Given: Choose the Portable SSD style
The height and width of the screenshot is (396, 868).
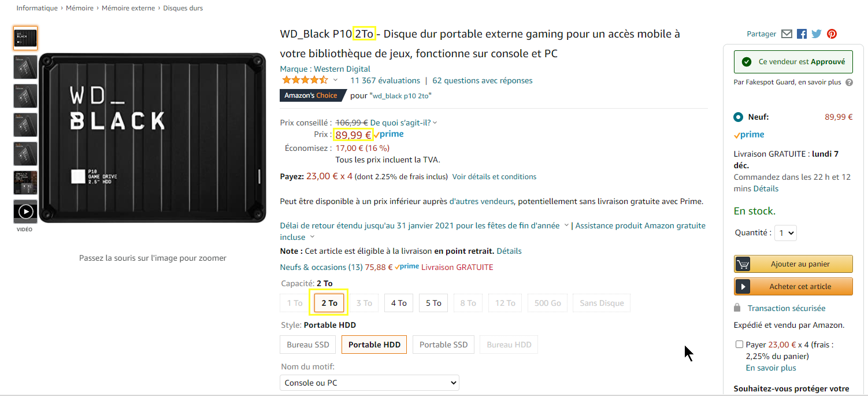Looking at the screenshot, I should point(443,345).
